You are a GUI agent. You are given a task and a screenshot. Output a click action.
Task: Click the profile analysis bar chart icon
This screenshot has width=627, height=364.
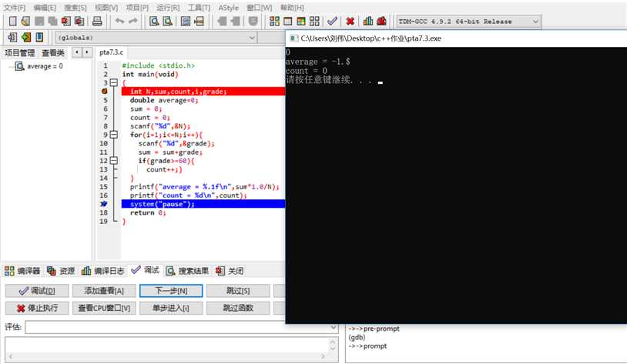click(x=368, y=22)
